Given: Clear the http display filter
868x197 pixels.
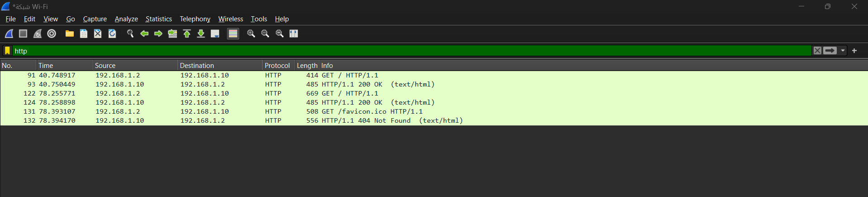Looking at the screenshot, I should 817,51.
